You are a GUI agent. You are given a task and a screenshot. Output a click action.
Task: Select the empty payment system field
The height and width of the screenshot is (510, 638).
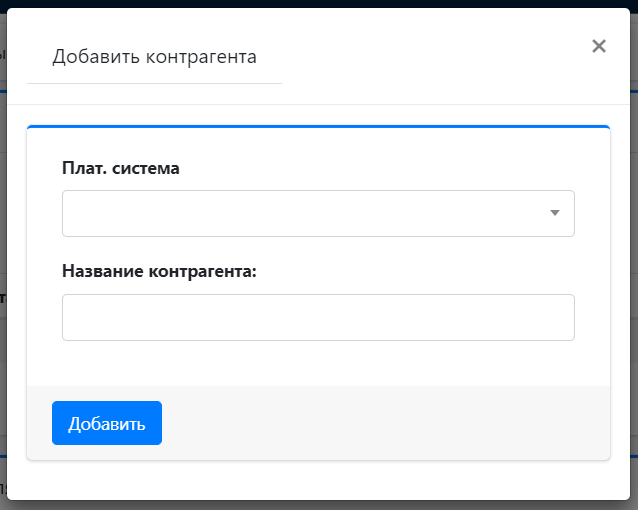click(300, 213)
